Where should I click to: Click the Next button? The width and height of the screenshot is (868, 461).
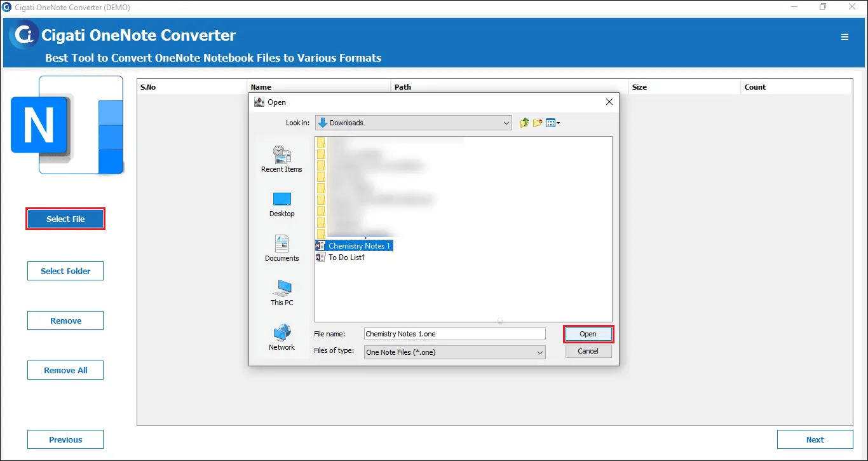coord(815,439)
